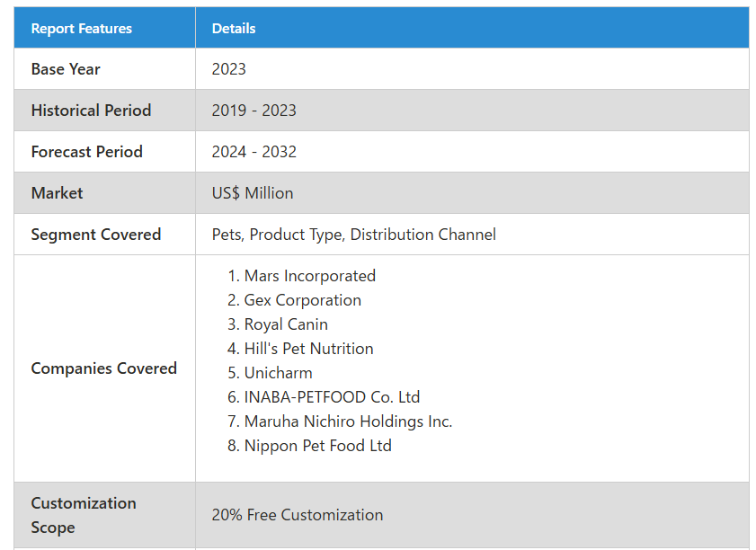Click 'Mars Incorporated' in the company list

coord(310,276)
